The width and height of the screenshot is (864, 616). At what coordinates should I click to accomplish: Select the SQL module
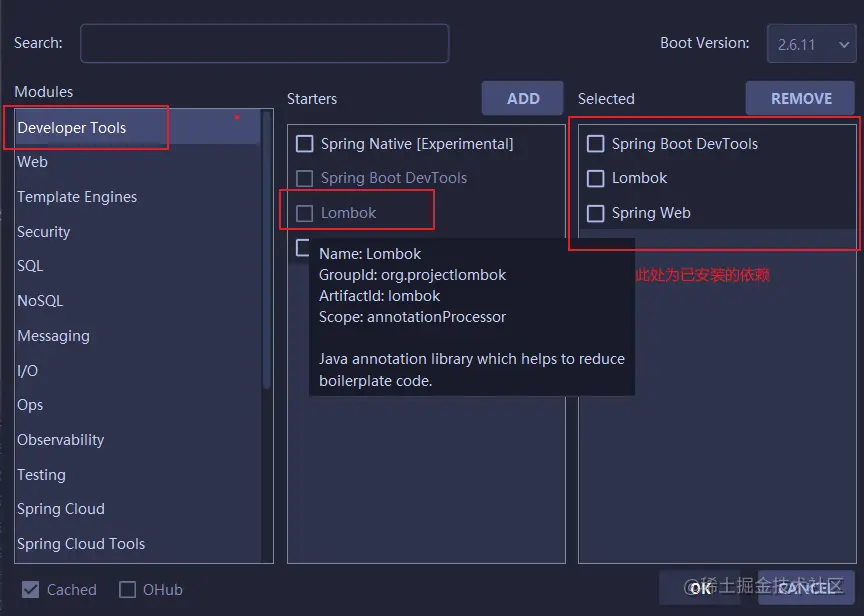pos(138,266)
